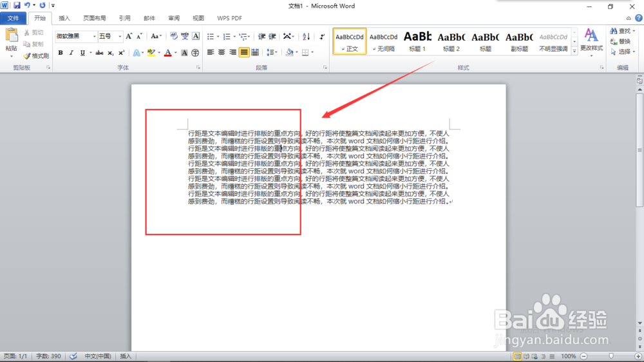Image resolution: width=644 pixels, height=362 pixels.
Task: Increase paragraph indent
Action: (272, 37)
